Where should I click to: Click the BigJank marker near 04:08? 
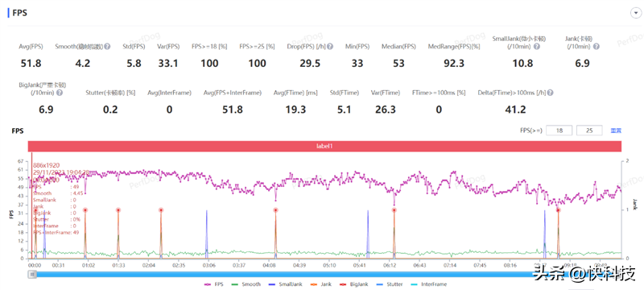click(x=275, y=210)
